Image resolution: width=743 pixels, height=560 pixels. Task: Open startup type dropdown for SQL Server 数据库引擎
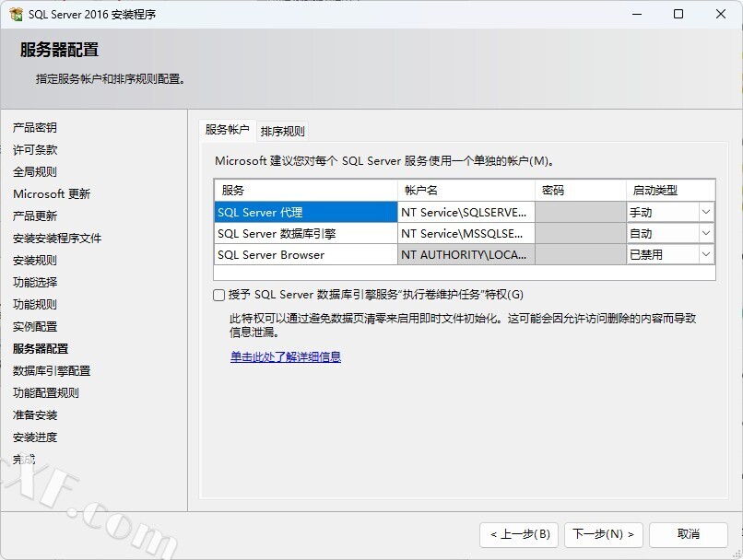pos(705,233)
